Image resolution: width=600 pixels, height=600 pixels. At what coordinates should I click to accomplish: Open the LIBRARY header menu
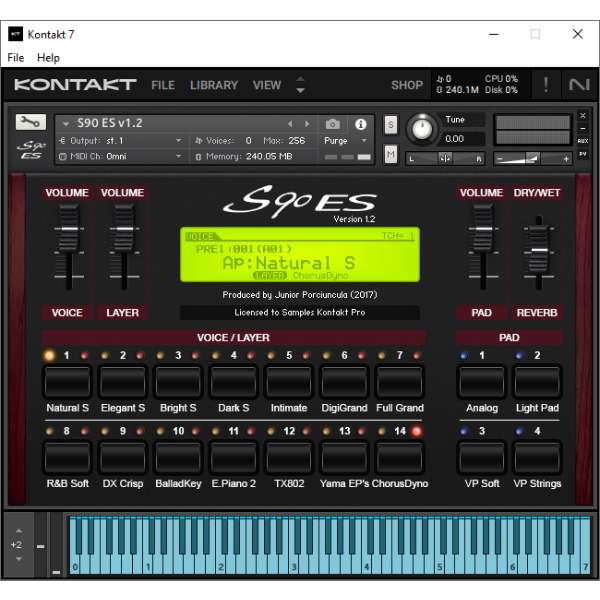coord(214,85)
